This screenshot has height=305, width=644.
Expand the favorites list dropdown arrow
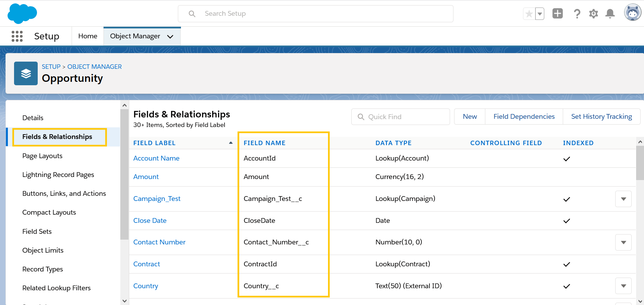[x=540, y=14]
